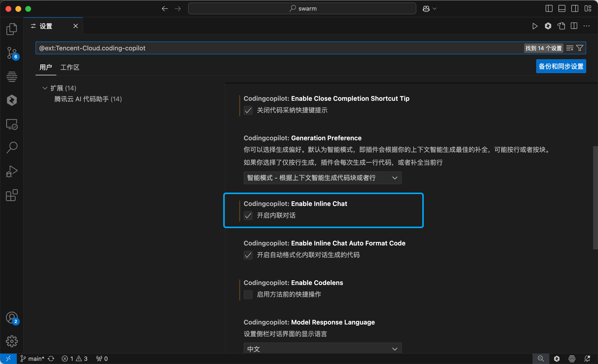The image size is (598, 364).
Task: Toggle Enable Inline Chat Auto Format Code
Action: pyautogui.click(x=248, y=255)
